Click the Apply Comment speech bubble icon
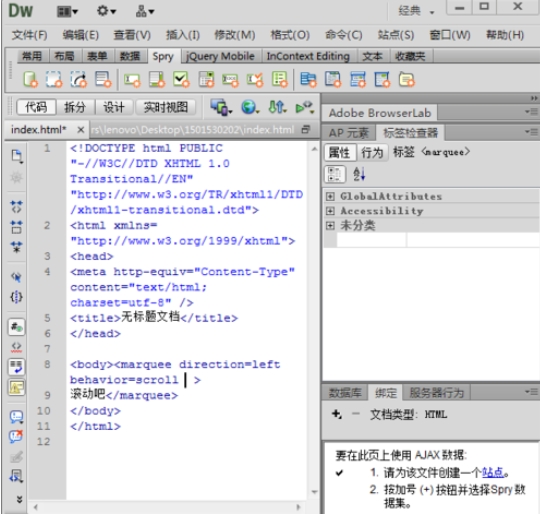Viewport: 540px width, 514px height. [16, 417]
